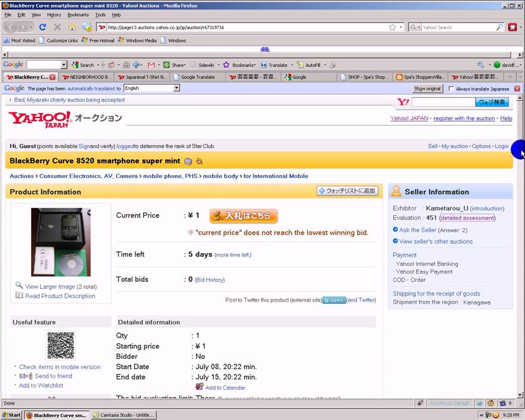Viewport: 525px width, 420px height.
Task: Click the Google toolbar Gmail icon
Action: point(151,65)
